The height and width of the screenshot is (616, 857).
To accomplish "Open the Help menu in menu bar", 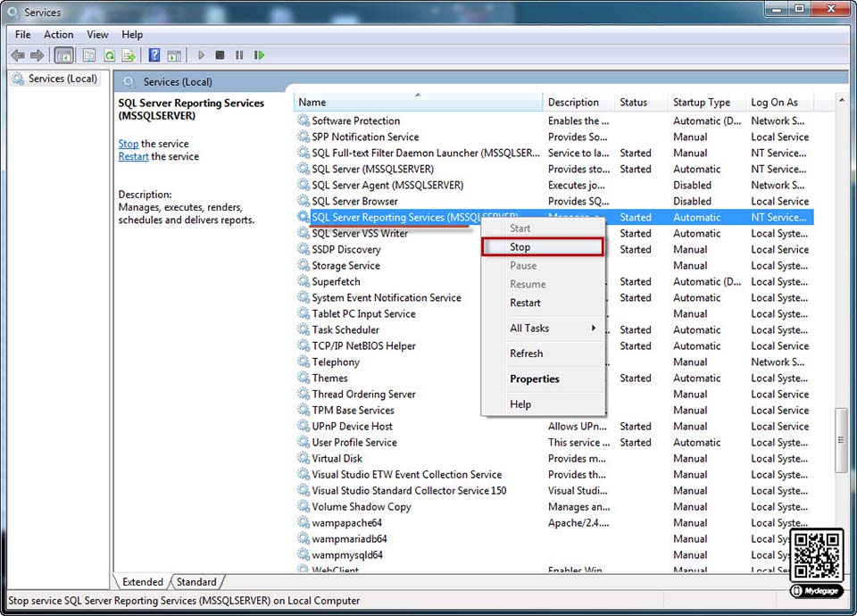I will [132, 35].
